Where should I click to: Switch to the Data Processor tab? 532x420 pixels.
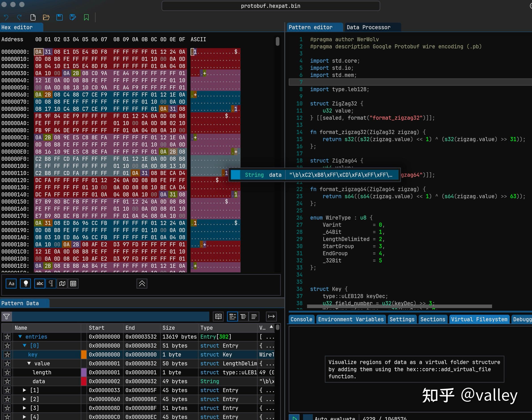[x=368, y=27]
